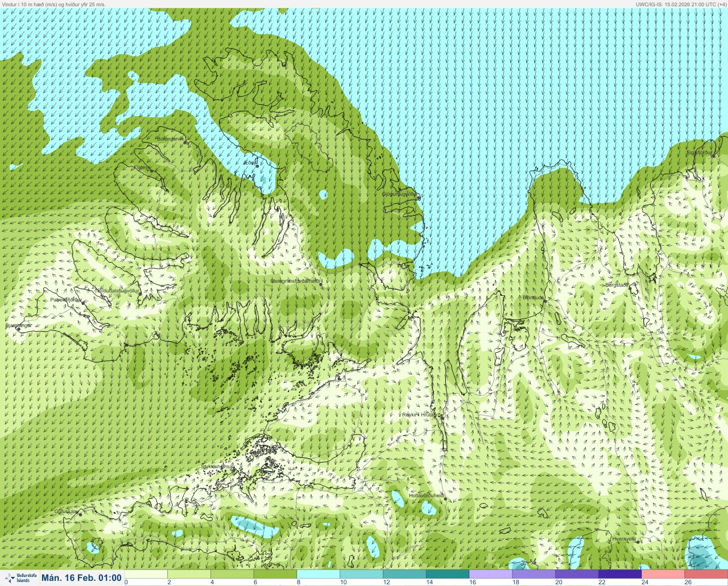Select the 24–26 m/s pink legend swatch

pyautogui.click(x=664, y=574)
